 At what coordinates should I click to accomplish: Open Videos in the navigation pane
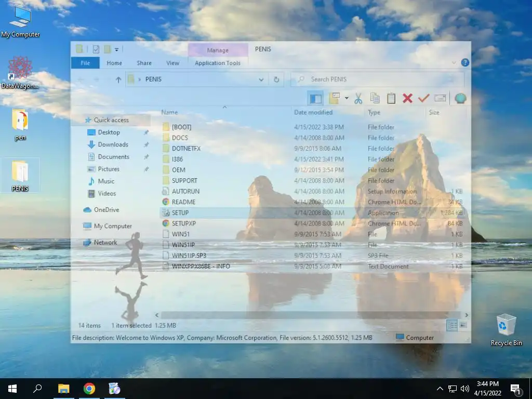click(107, 193)
